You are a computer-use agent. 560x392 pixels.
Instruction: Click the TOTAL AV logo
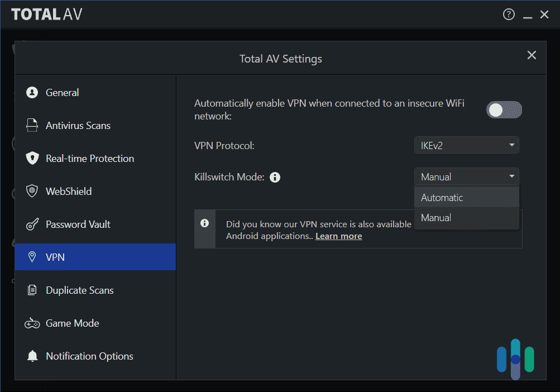point(47,14)
